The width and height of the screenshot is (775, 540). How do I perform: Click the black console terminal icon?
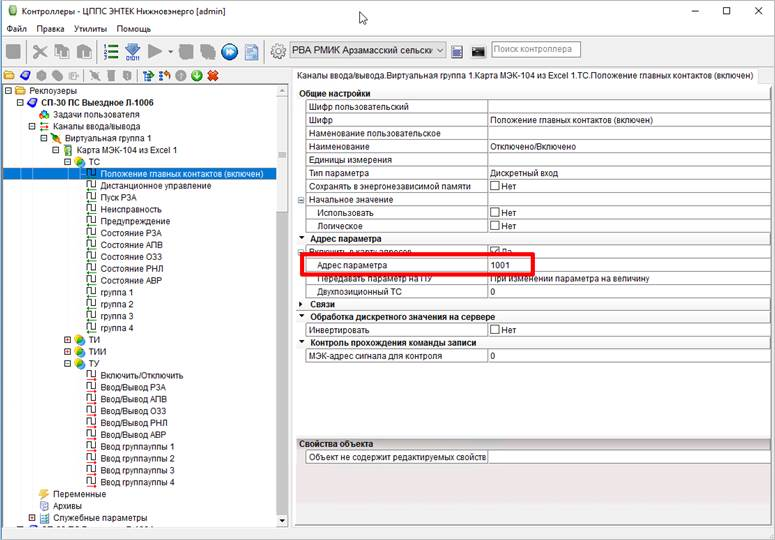pos(478,51)
